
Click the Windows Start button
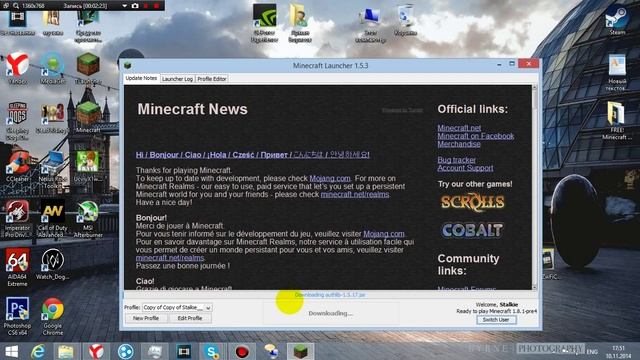(11, 351)
